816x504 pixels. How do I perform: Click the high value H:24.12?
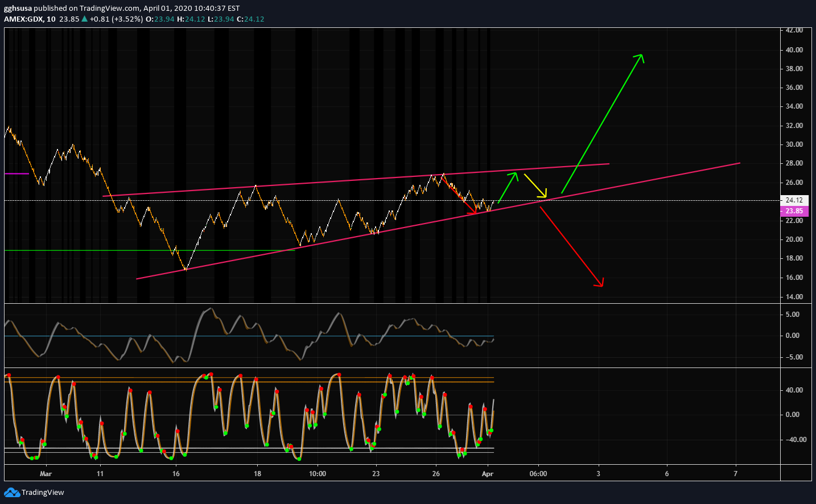(191, 19)
